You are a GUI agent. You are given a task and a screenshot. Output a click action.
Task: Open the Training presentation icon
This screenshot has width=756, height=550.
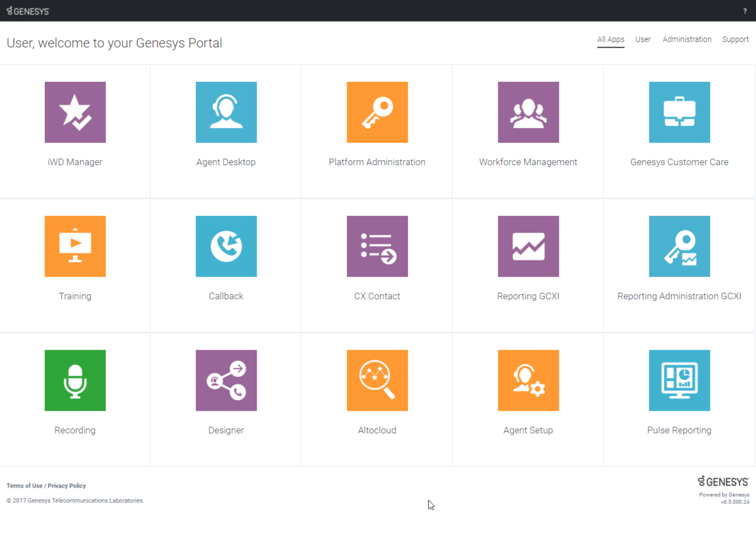click(75, 246)
